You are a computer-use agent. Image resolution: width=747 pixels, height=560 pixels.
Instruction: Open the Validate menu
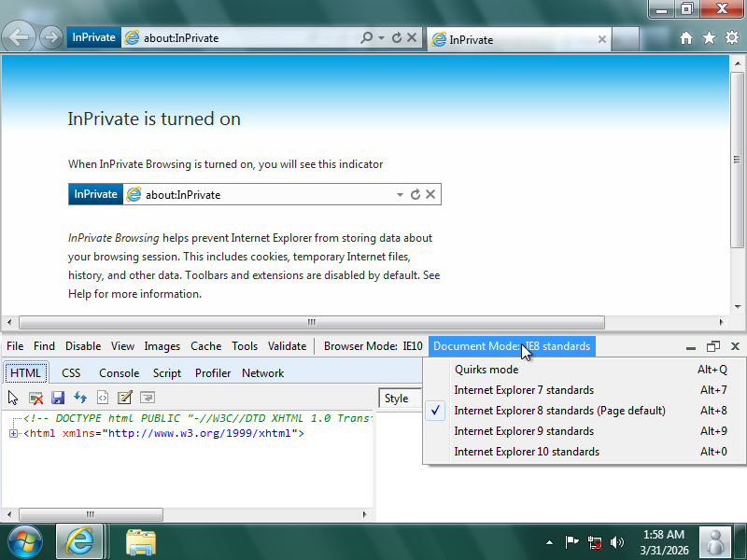click(287, 346)
